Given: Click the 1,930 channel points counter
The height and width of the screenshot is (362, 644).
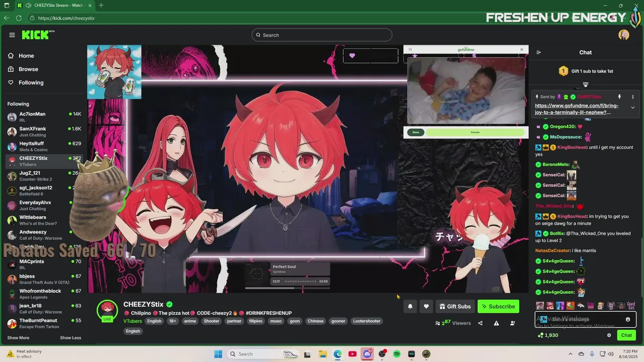Looking at the screenshot, I should click(548, 335).
